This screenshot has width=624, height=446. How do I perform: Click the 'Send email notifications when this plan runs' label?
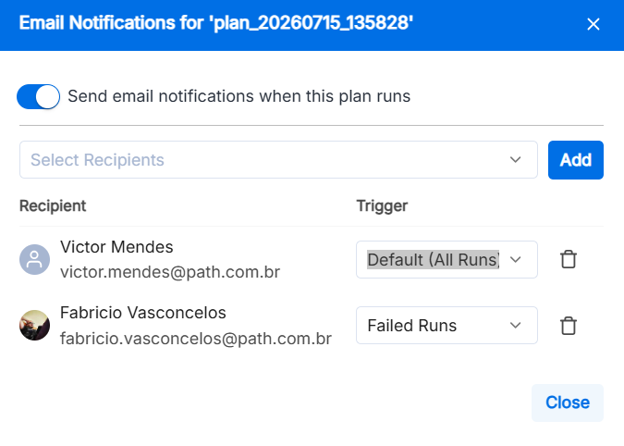239,96
